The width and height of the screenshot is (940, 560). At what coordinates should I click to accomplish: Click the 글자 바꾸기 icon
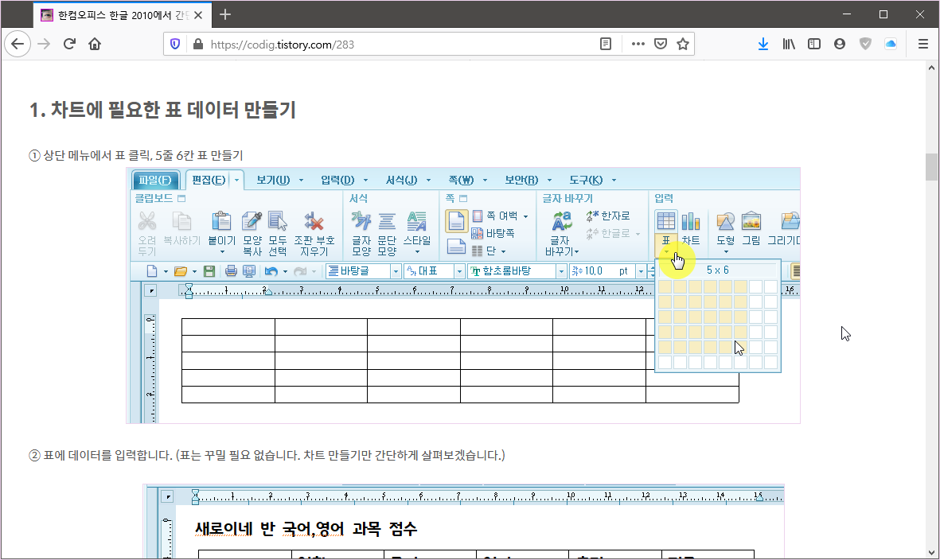562,221
